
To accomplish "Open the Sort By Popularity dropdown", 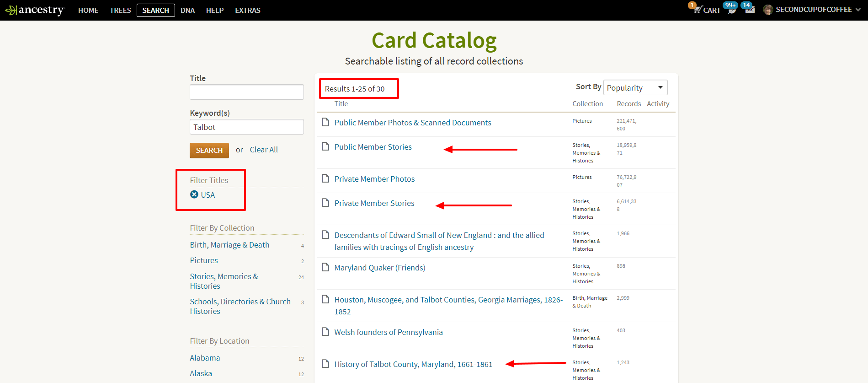I will pos(635,87).
